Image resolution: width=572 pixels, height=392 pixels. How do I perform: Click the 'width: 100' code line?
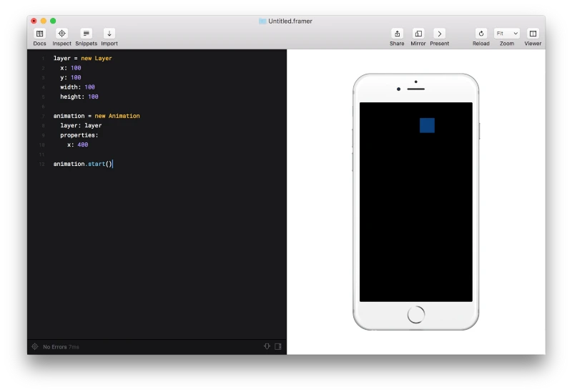(77, 87)
